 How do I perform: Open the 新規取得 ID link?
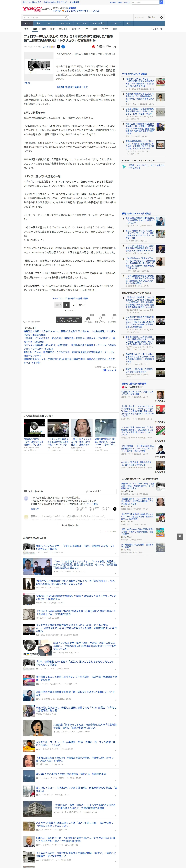72,8
